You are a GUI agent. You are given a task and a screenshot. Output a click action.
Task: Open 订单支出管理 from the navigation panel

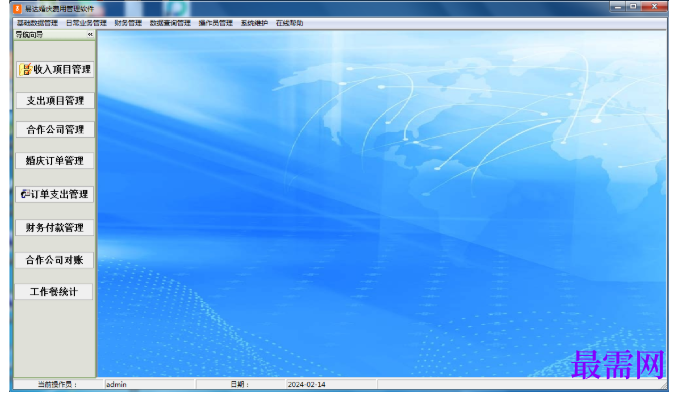54,194
